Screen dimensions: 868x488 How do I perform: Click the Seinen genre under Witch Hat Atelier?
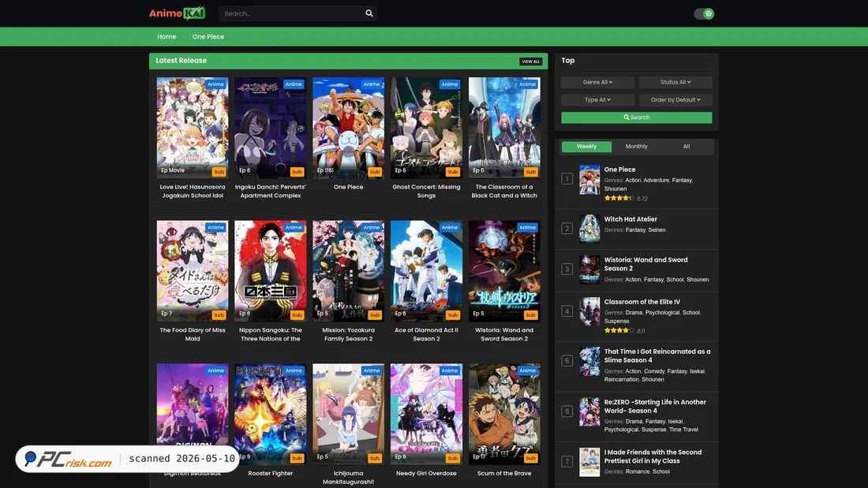click(657, 230)
